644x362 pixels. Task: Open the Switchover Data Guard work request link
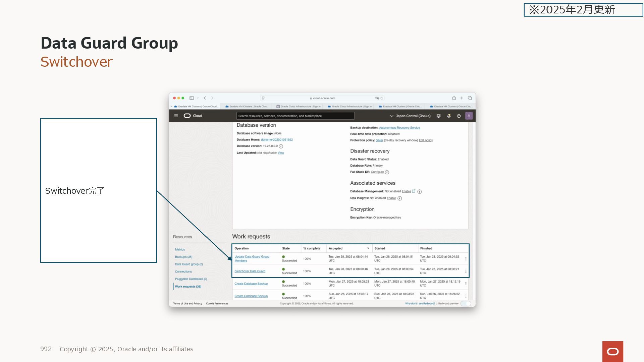(x=250, y=271)
